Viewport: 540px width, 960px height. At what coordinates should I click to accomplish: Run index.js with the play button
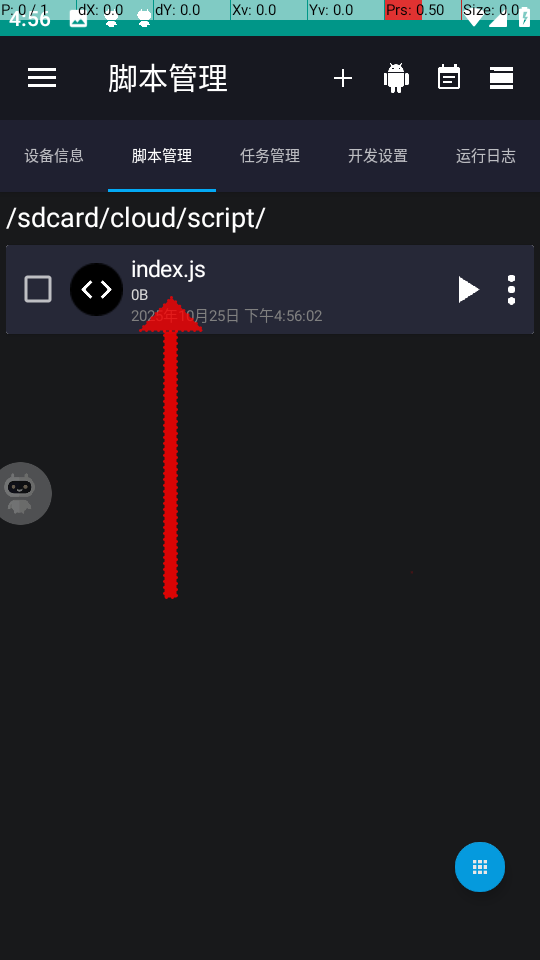tap(469, 290)
